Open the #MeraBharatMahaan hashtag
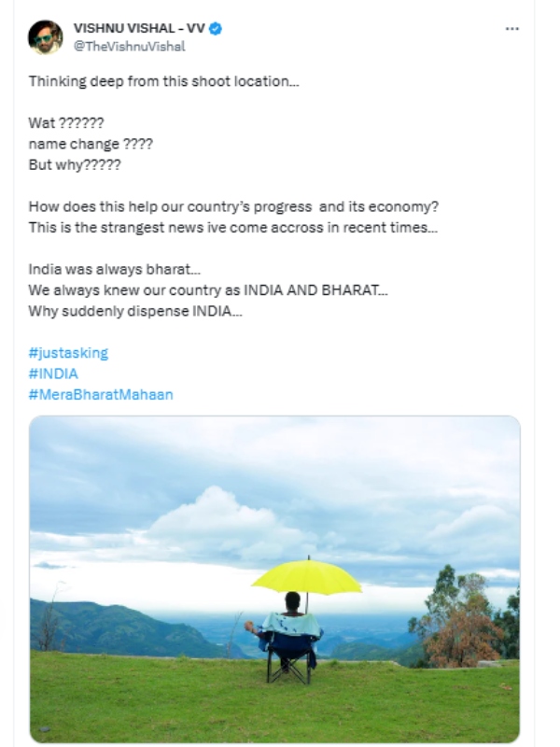The height and width of the screenshot is (747, 560). (x=100, y=393)
